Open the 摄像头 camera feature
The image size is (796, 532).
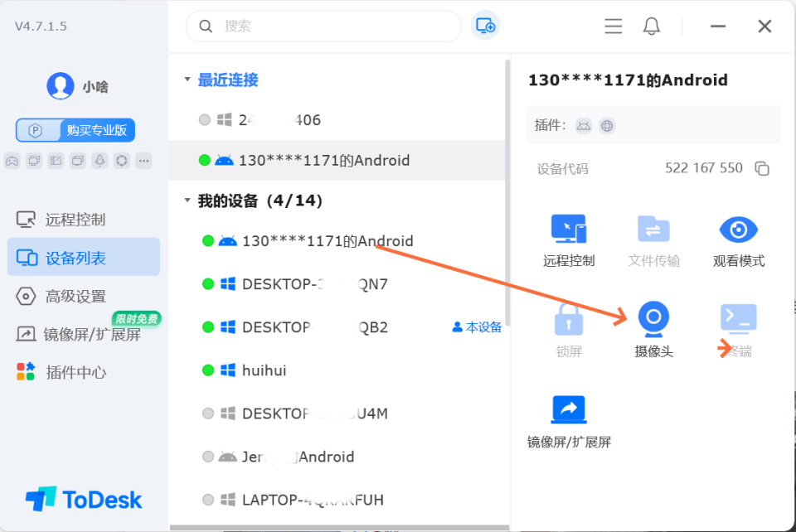click(653, 330)
